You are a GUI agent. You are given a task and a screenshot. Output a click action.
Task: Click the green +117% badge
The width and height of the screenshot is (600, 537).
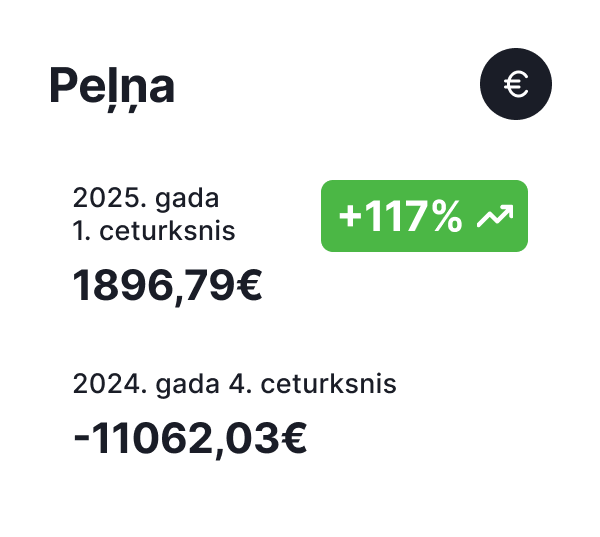424,216
